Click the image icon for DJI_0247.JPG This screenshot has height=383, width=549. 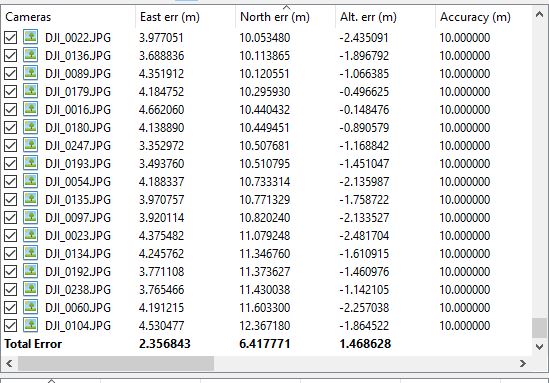tap(30, 145)
